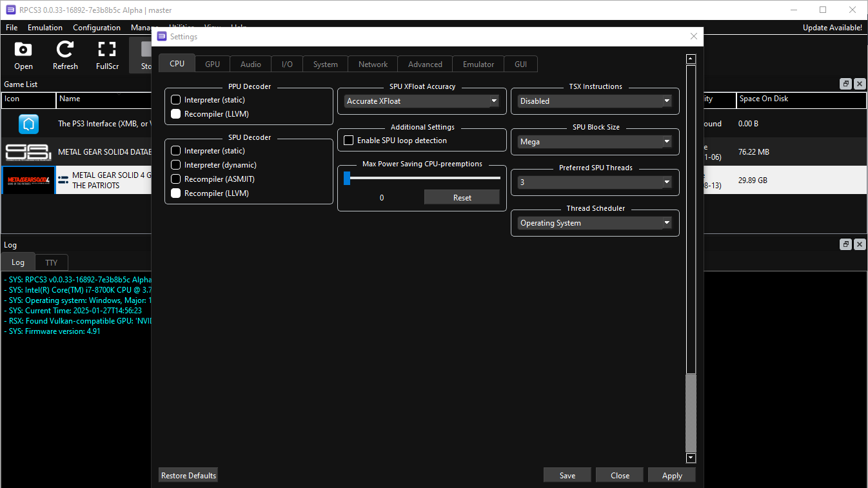Click the Current Time log line

(x=73, y=311)
